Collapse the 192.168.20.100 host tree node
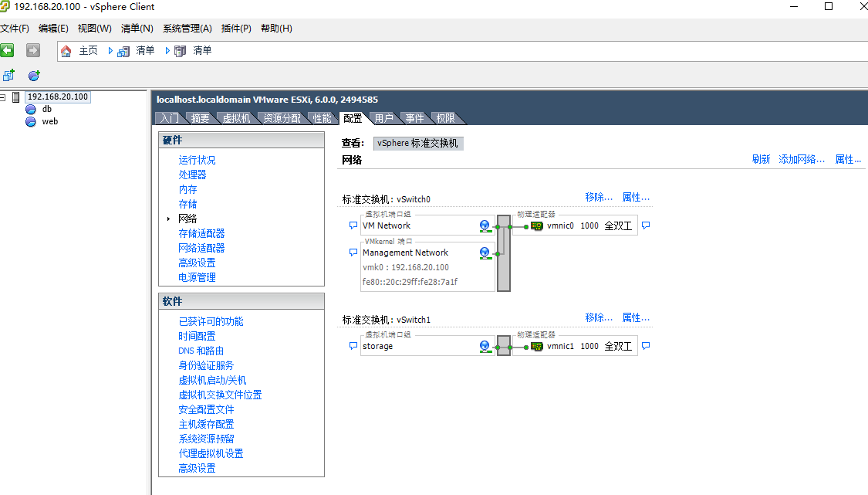Image resolution: width=868 pixels, height=495 pixels. pyautogui.click(x=3, y=97)
